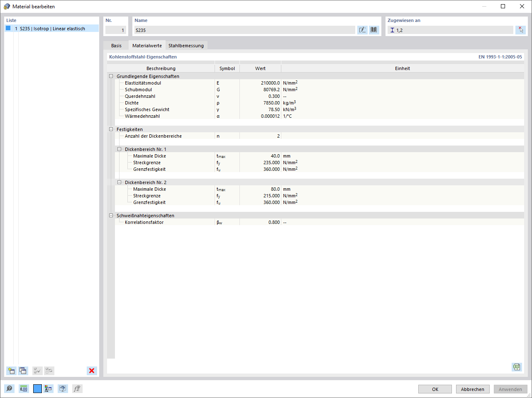Click the Einheit column header
The height and width of the screenshot is (398, 532).
402,68
